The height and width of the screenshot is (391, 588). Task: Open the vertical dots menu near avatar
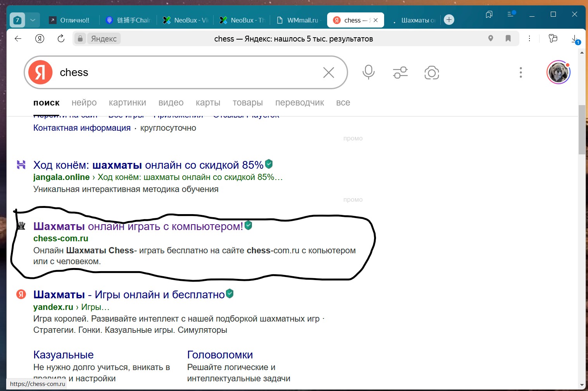click(521, 73)
